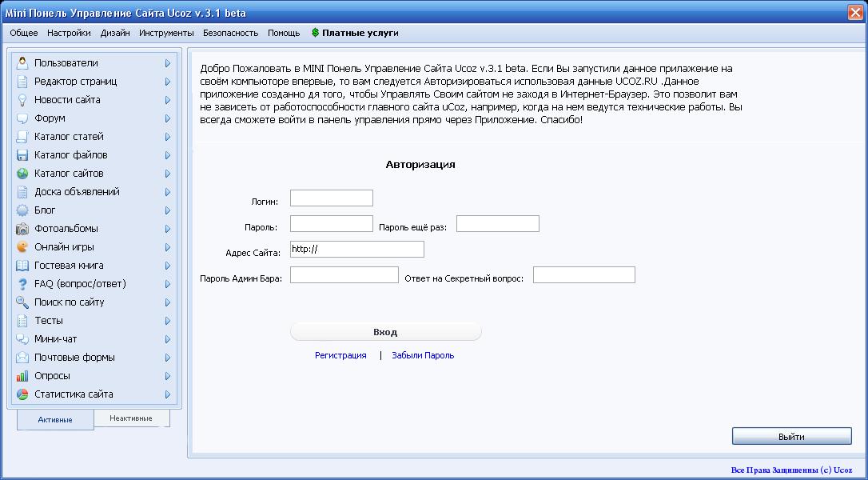Click the Почтовые формы envelope icon
The image size is (868, 480).
pos(22,358)
